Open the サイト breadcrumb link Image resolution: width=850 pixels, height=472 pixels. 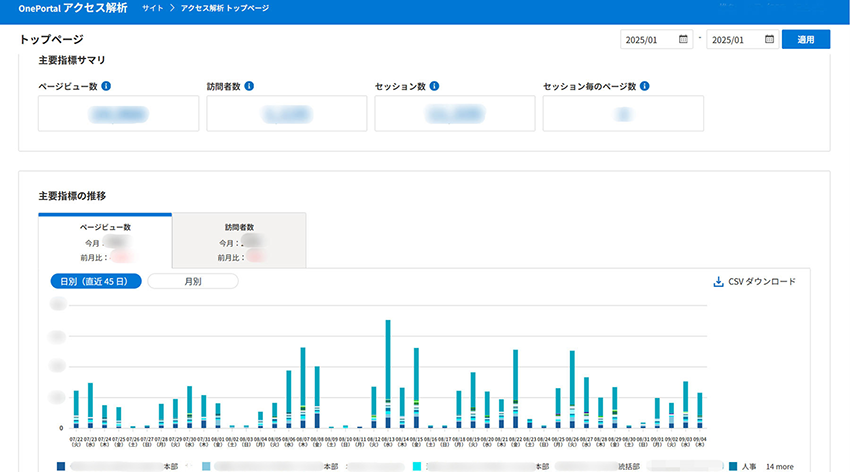tap(154, 7)
